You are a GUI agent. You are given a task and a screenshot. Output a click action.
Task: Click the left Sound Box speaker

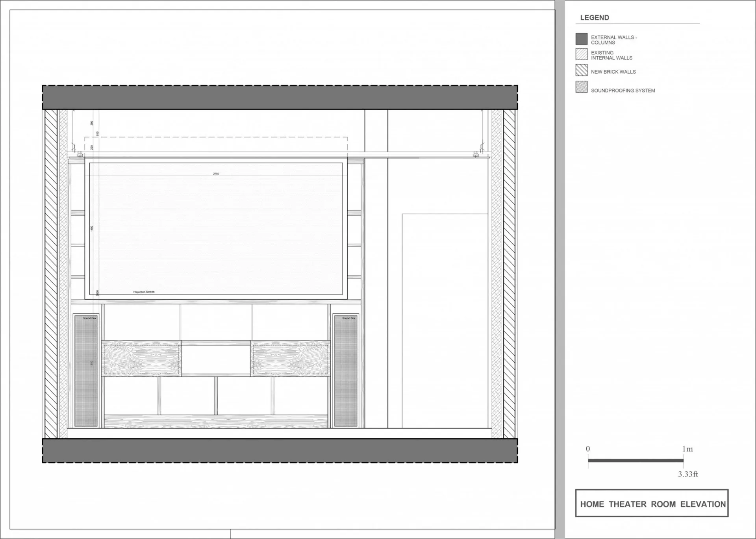coord(86,370)
